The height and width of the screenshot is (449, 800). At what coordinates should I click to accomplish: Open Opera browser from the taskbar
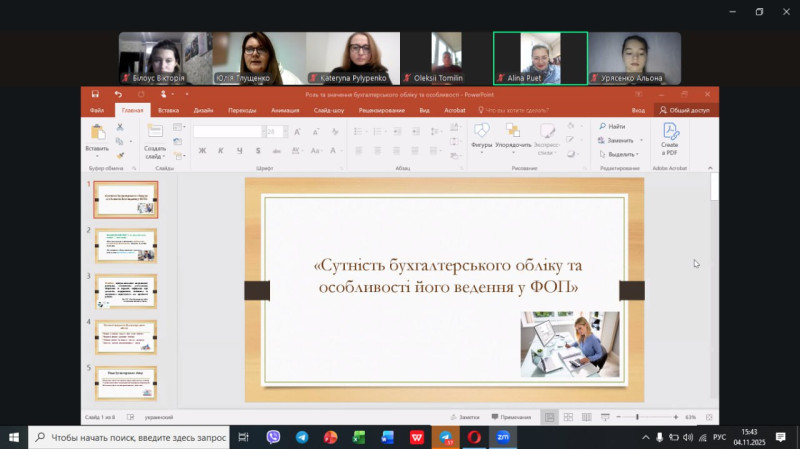coord(474,437)
